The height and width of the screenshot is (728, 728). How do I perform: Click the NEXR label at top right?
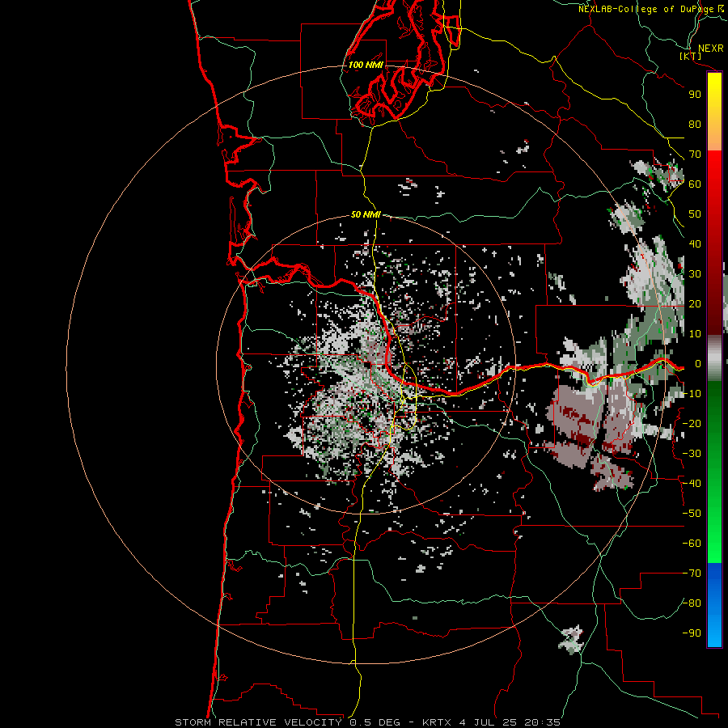[x=711, y=49]
